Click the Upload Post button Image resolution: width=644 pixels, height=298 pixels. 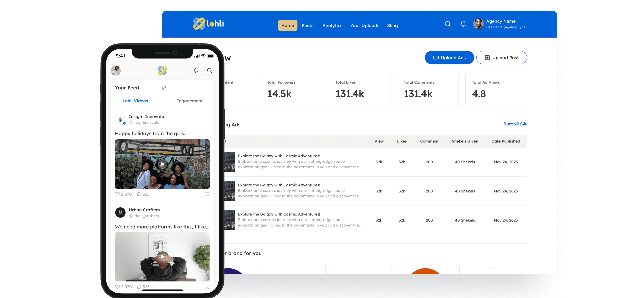(x=502, y=58)
